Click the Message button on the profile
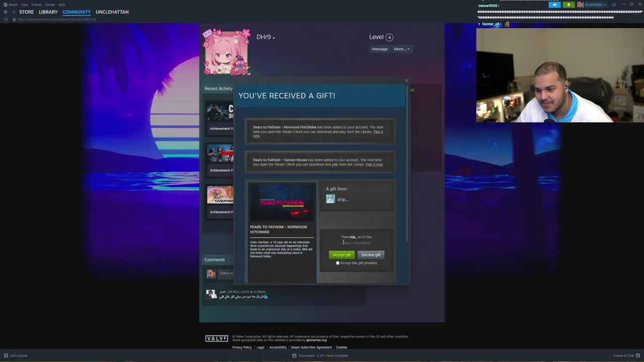 coord(379,49)
